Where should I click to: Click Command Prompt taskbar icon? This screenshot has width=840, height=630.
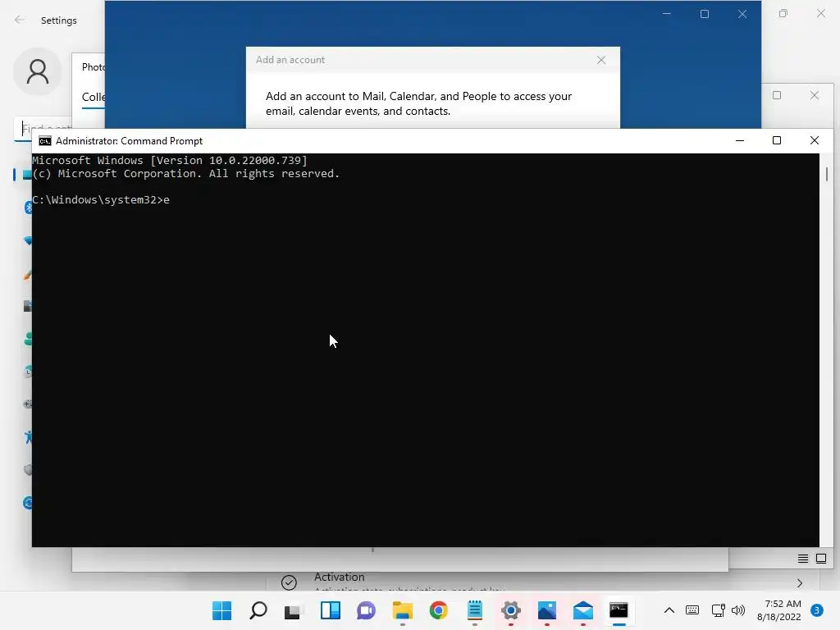[x=619, y=610]
